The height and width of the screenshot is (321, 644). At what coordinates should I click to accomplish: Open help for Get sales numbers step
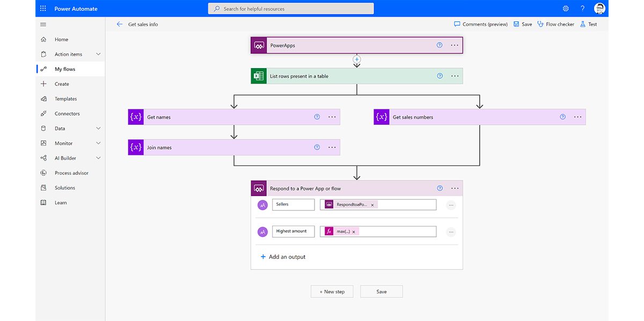562,117
